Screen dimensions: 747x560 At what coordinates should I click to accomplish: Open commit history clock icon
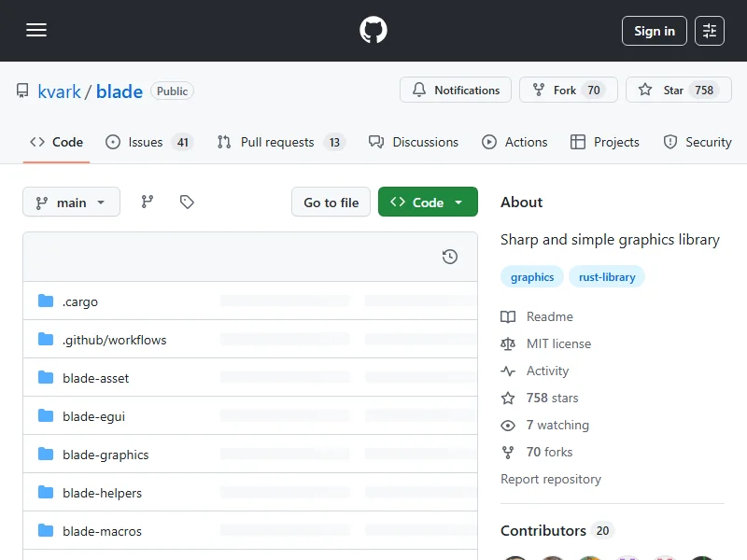[450, 257]
